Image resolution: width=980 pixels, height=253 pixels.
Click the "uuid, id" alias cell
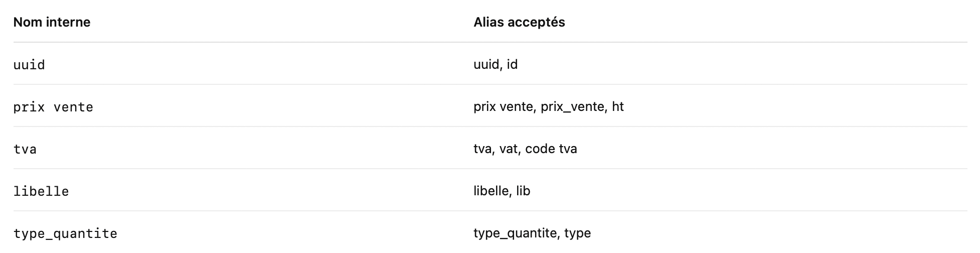[495, 64]
